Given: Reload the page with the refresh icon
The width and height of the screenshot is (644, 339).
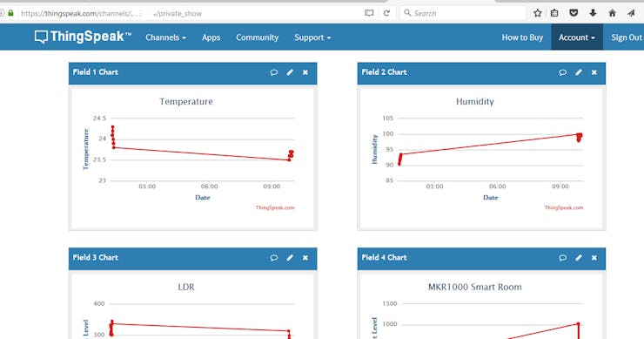Looking at the screenshot, I should (386, 13).
